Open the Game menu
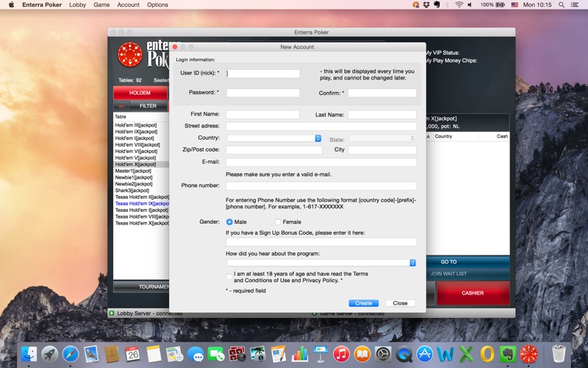The height and width of the screenshot is (368, 588). pyautogui.click(x=101, y=5)
